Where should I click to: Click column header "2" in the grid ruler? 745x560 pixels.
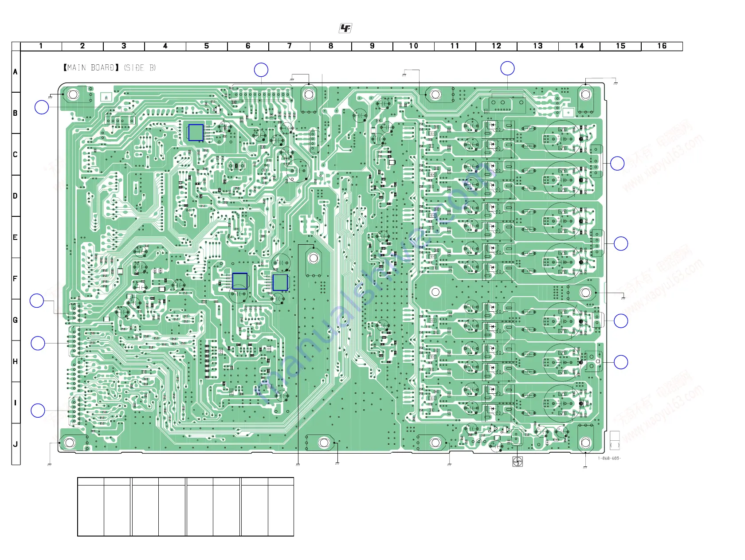(x=82, y=46)
